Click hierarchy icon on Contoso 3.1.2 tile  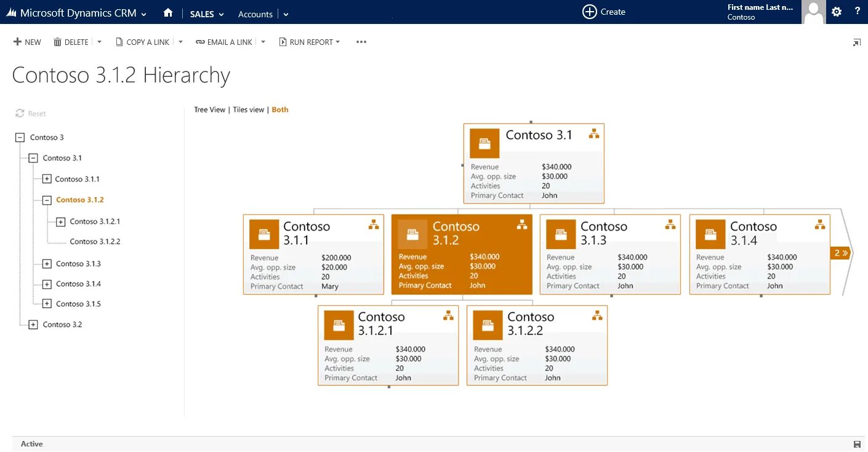click(x=522, y=224)
